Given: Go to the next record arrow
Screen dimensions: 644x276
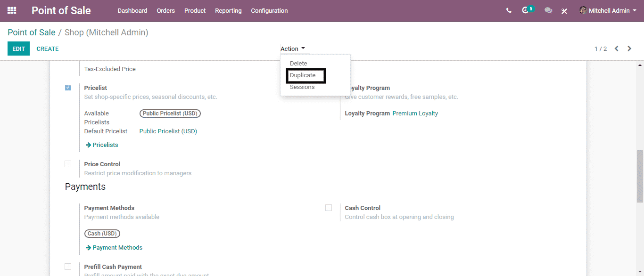Looking at the screenshot, I should tap(629, 49).
